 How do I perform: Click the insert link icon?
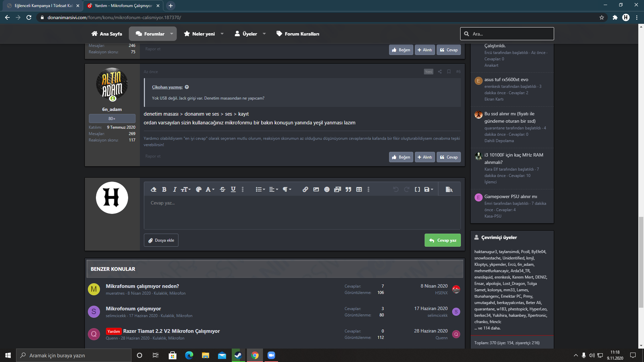click(x=305, y=189)
